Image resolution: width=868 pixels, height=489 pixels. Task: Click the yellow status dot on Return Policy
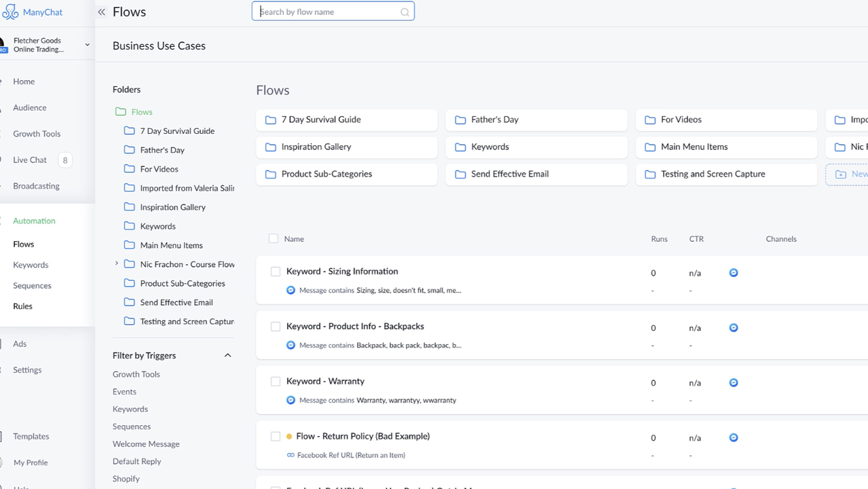289,437
